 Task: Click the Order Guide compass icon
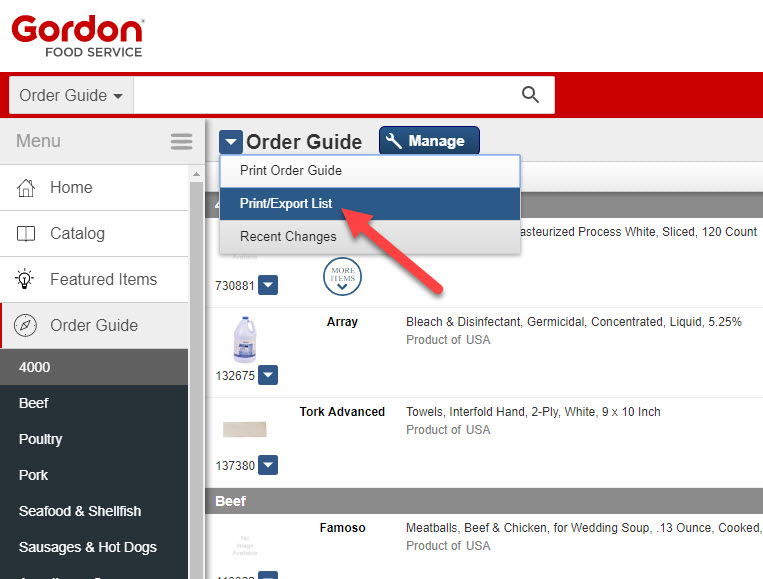coord(25,325)
